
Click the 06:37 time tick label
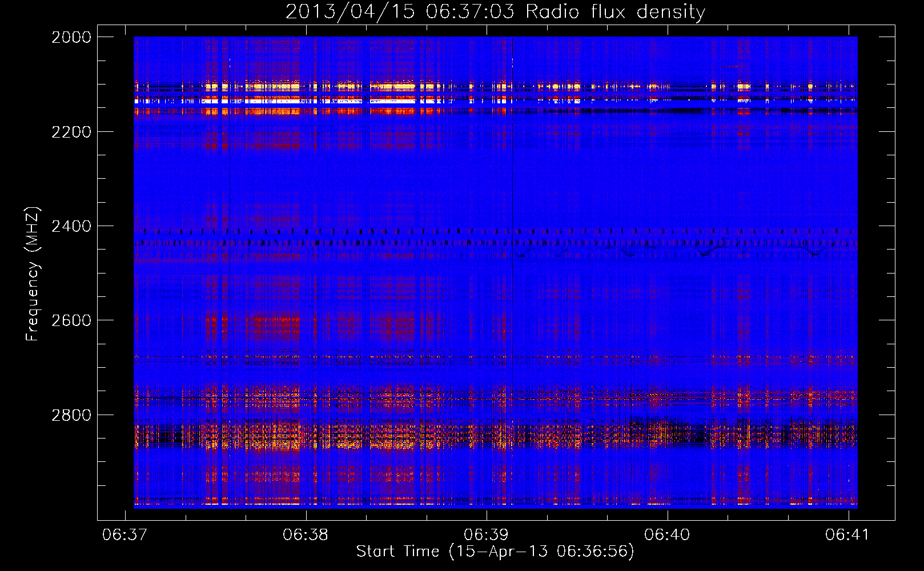124,535
